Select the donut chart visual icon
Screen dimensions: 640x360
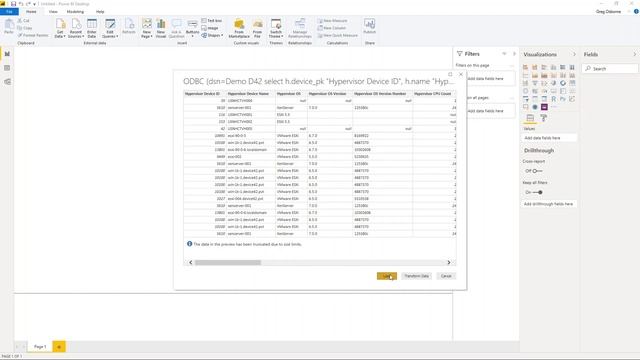pyautogui.click(x=563, y=83)
